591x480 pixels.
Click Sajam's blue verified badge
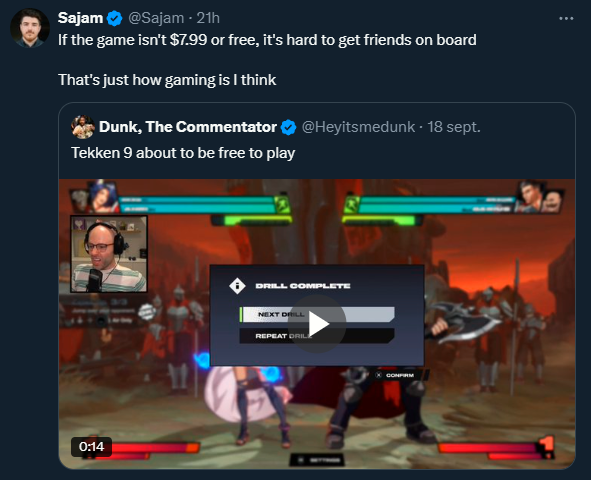[x=115, y=18]
